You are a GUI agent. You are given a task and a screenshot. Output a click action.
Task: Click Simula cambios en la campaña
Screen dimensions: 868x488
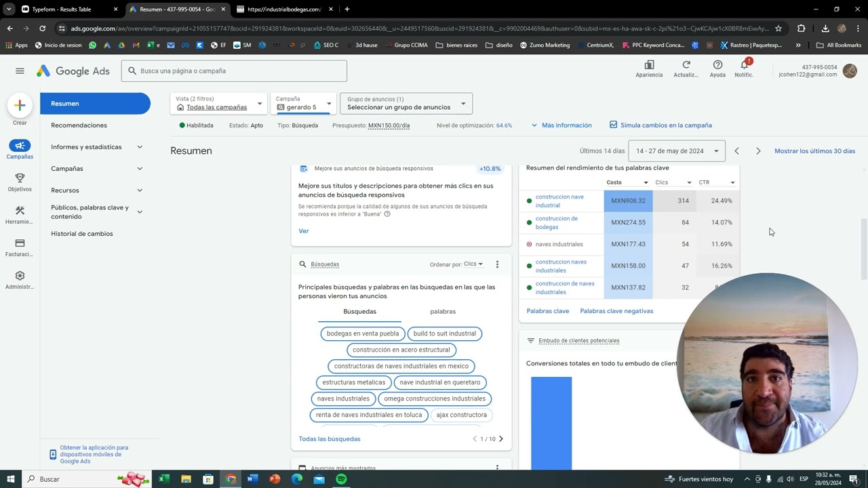pos(660,125)
